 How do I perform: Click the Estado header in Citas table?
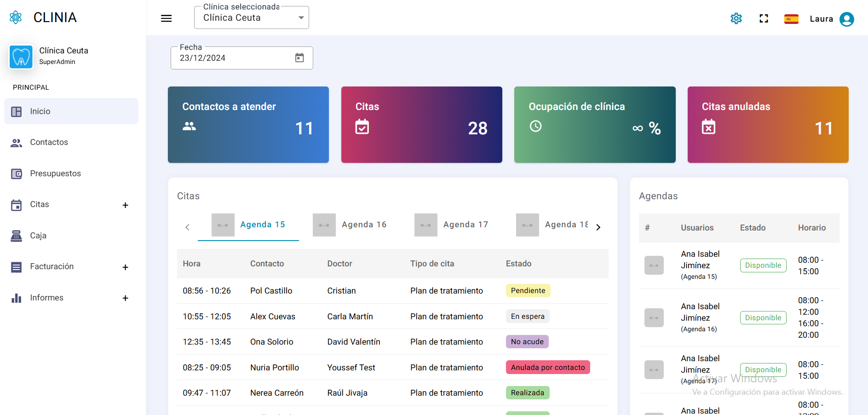point(518,264)
